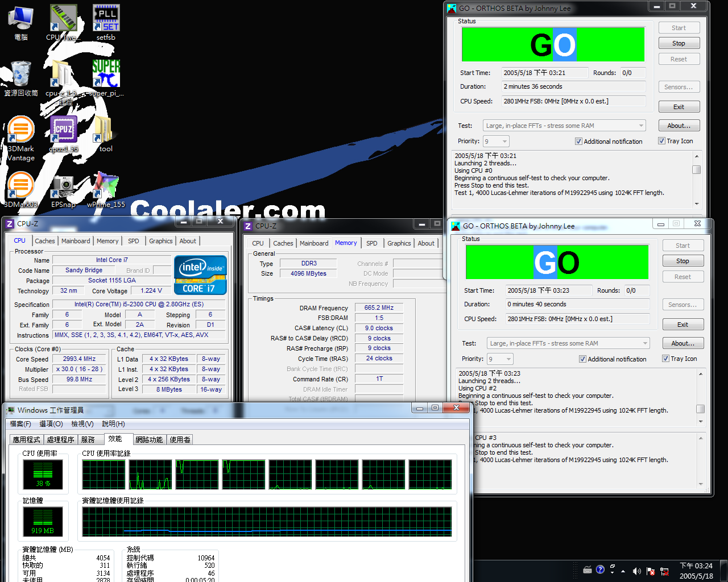Screen dimensions: 728x582
Task: Click Duration field in top ORTHOS window
Action: pos(573,86)
